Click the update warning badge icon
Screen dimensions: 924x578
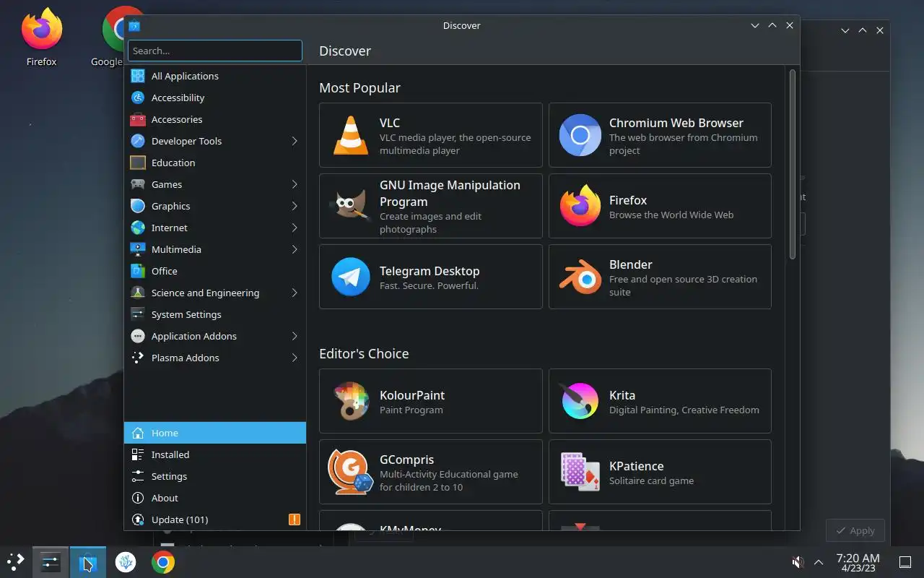(294, 519)
